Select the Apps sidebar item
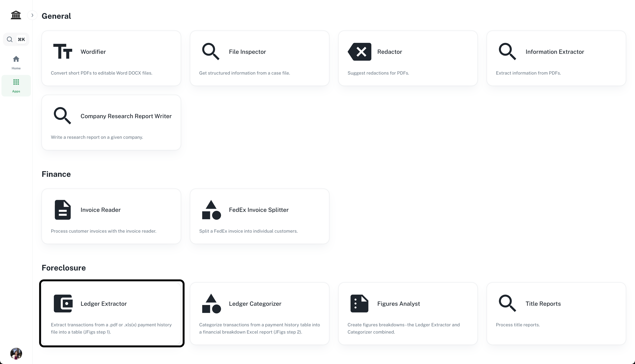Image resolution: width=635 pixels, height=364 pixels. coord(16,86)
